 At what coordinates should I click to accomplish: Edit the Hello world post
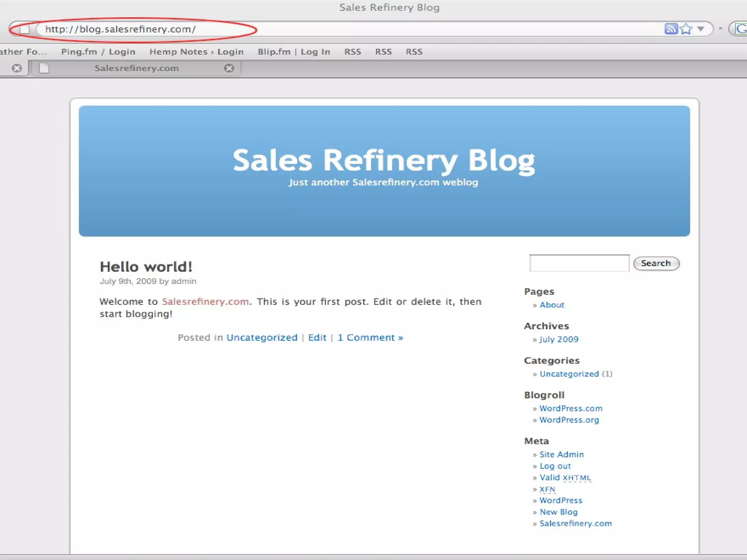click(x=317, y=338)
